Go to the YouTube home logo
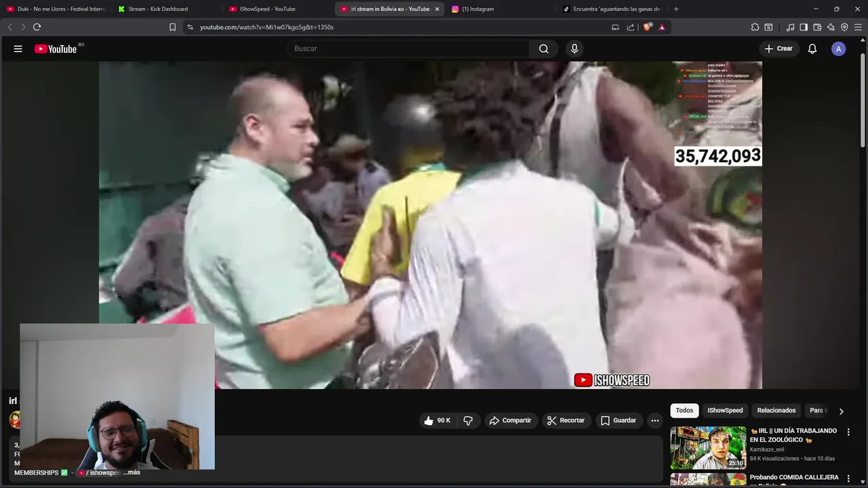The height and width of the screenshot is (488, 868). pos(56,49)
